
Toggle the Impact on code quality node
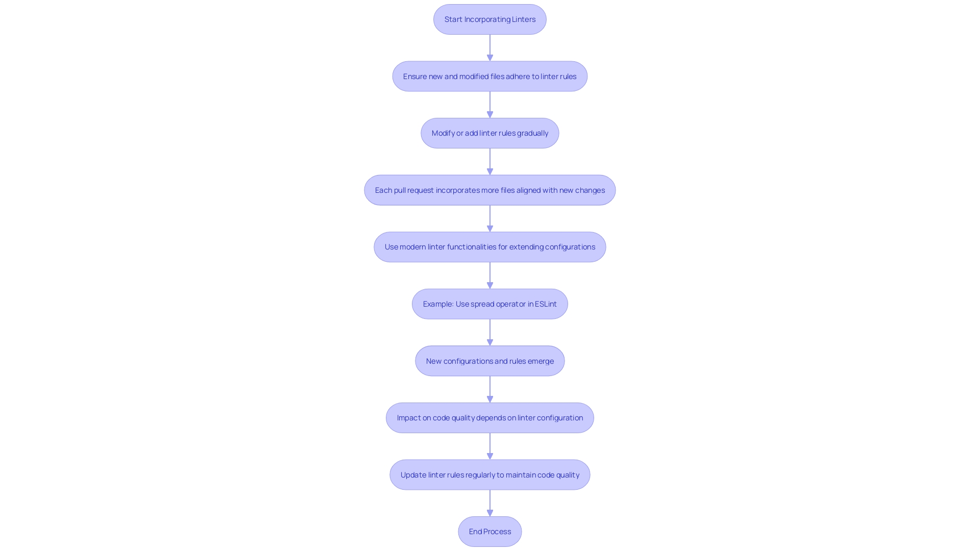pos(490,418)
